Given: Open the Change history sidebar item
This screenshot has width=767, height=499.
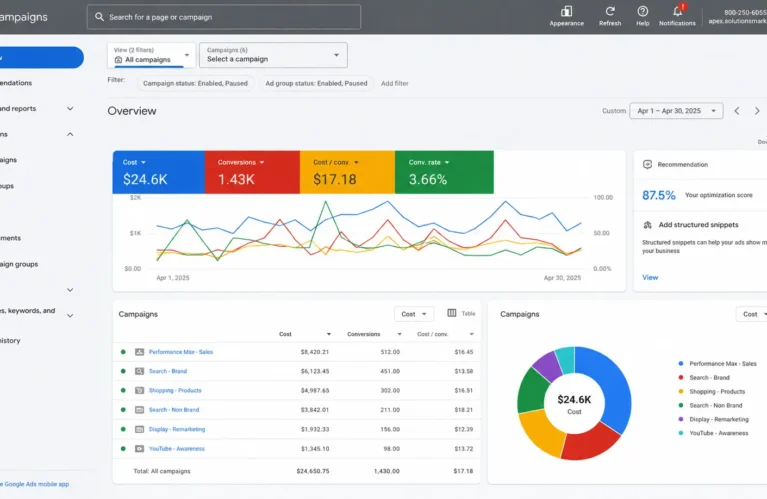Looking at the screenshot, I should tap(10, 340).
